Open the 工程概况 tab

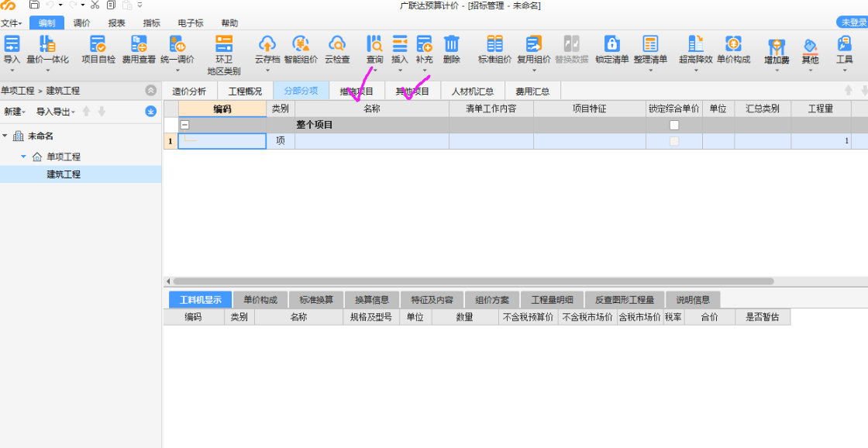tap(245, 91)
